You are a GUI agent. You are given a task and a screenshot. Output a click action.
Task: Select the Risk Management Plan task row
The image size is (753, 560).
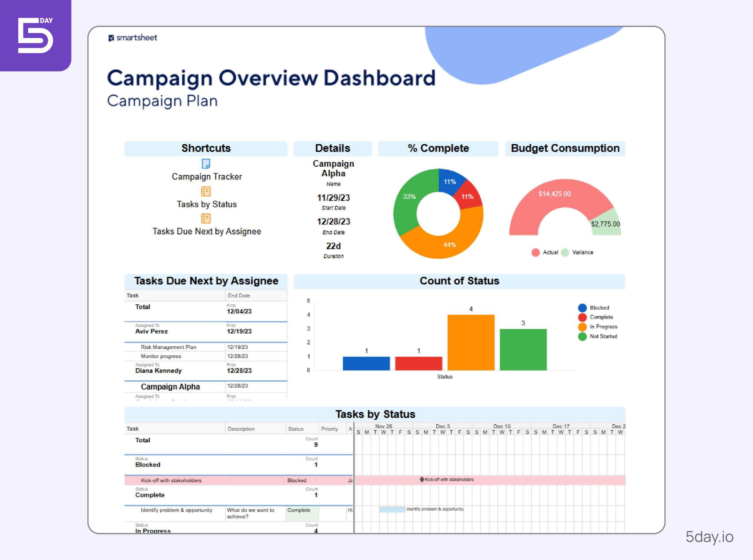pos(206,347)
